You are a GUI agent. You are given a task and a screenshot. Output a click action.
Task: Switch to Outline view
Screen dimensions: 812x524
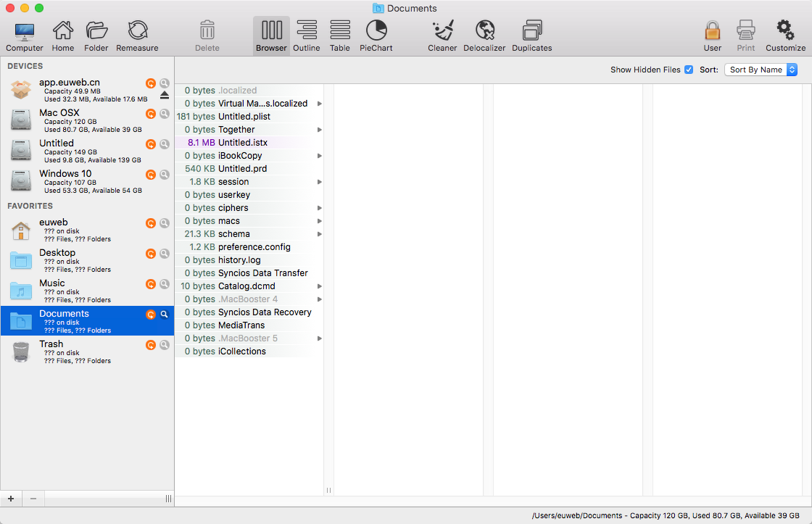[307, 36]
